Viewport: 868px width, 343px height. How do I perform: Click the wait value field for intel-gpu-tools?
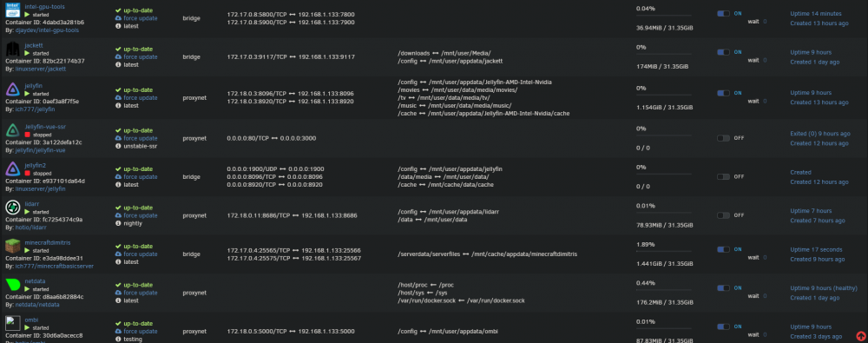tap(765, 22)
